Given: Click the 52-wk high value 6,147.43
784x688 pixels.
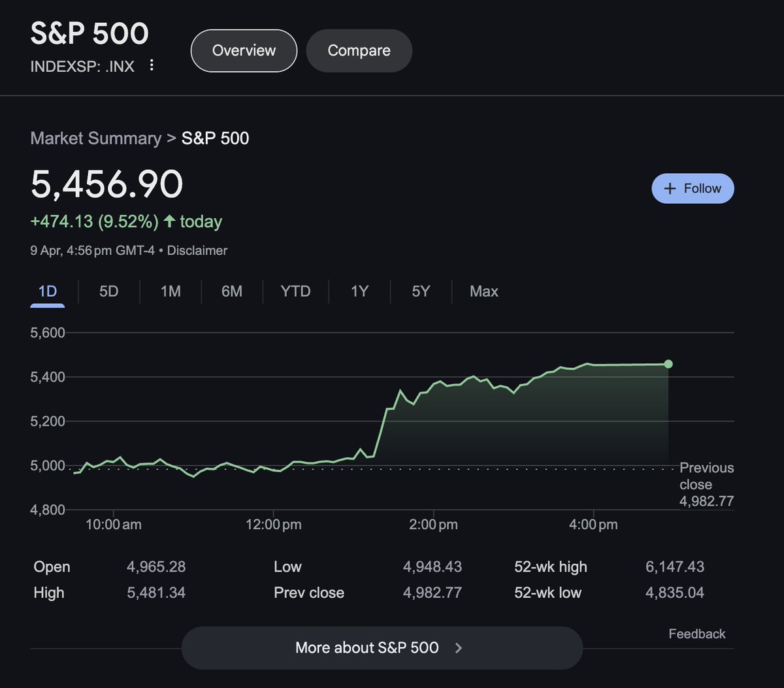Looking at the screenshot, I should click(x=675, y=567).
